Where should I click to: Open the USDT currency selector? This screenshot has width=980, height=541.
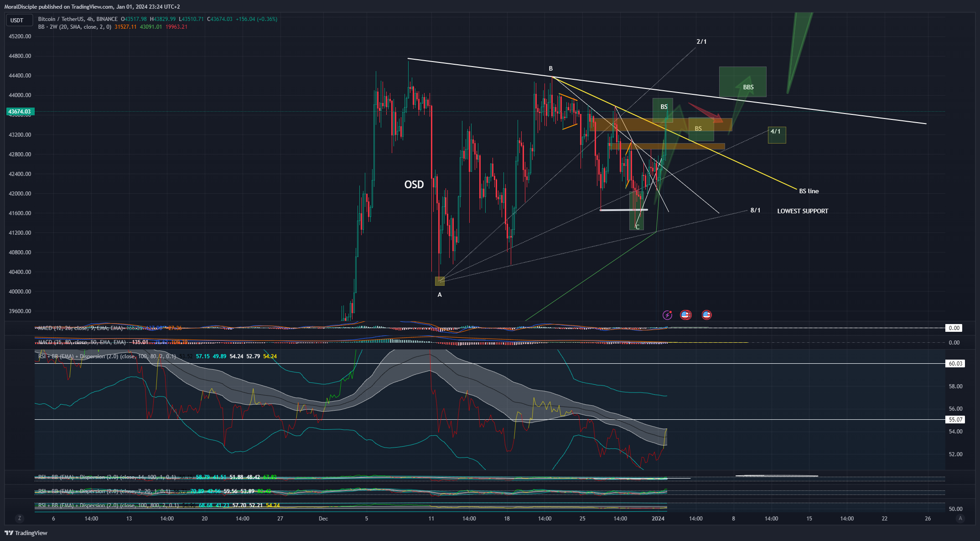point(20,20)
